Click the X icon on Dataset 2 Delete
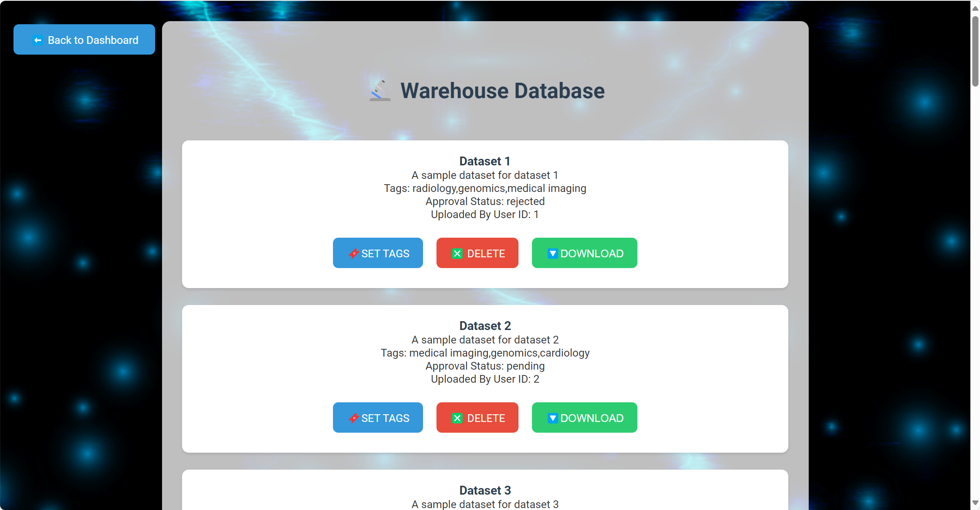This screenshot has height=510, width=980. (457, 418)
